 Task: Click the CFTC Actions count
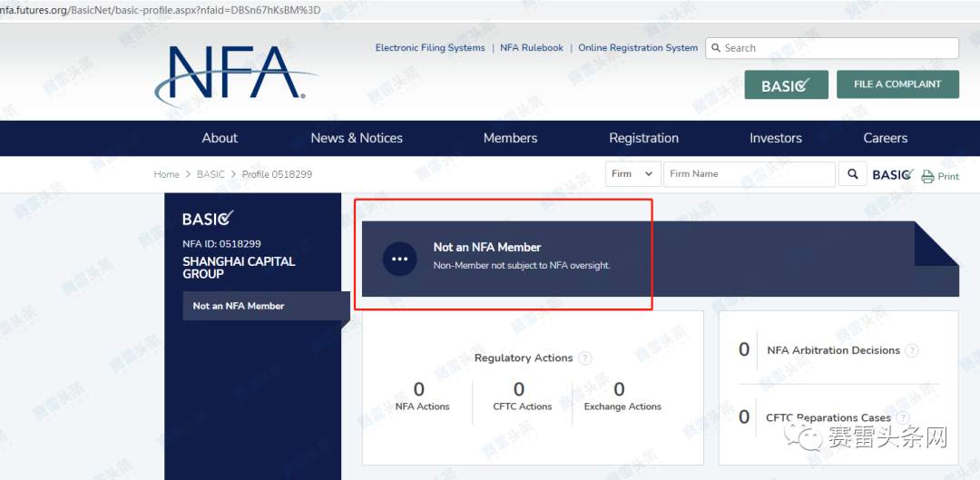point(519,389)
